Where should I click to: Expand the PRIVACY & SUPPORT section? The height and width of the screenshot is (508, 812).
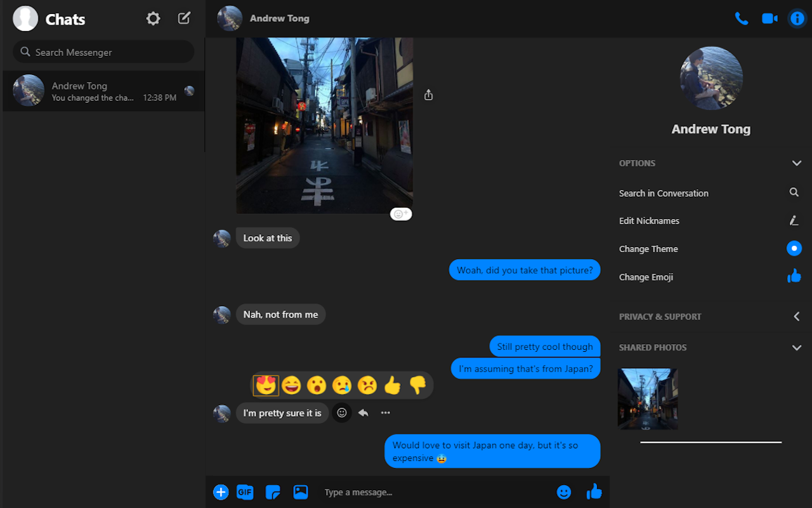796,316
